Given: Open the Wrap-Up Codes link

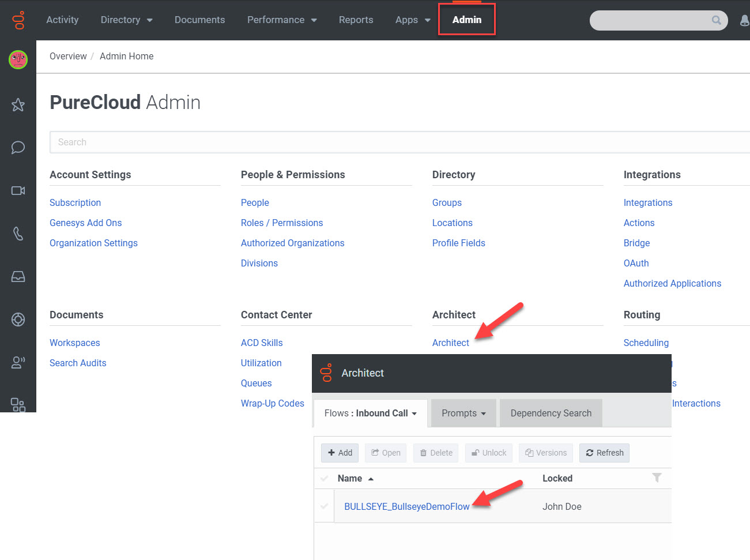Looking at the screenshot, I should 273,403.
